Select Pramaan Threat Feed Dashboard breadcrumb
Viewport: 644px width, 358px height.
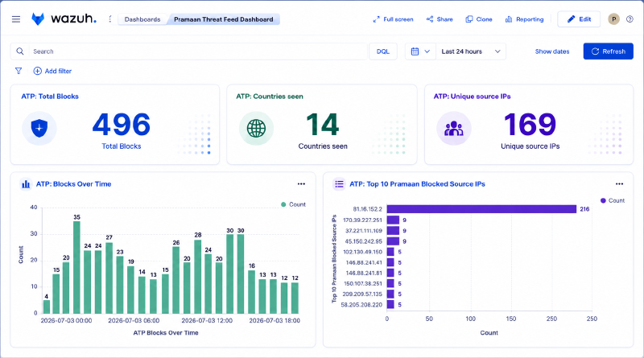click(224, 19)
